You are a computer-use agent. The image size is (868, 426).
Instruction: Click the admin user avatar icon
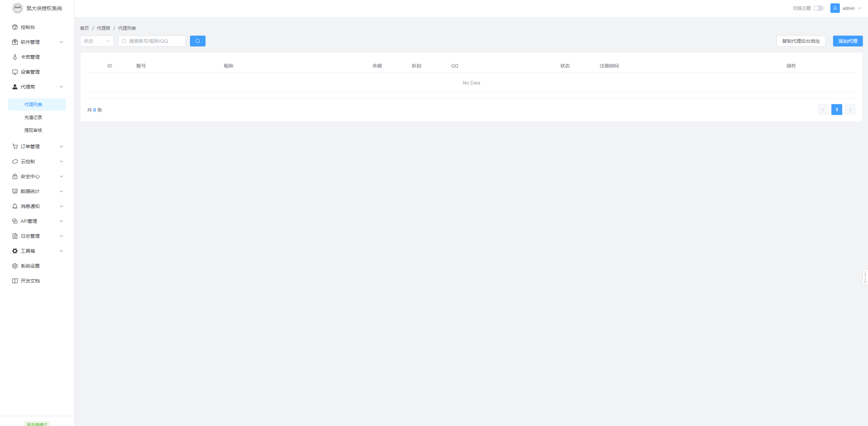click(x=835, y=8)
